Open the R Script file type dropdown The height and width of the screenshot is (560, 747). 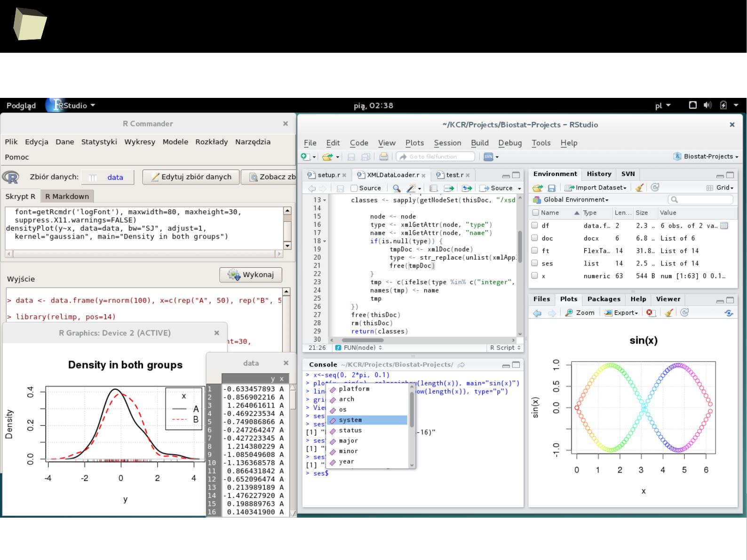click(x=505, y=348)
